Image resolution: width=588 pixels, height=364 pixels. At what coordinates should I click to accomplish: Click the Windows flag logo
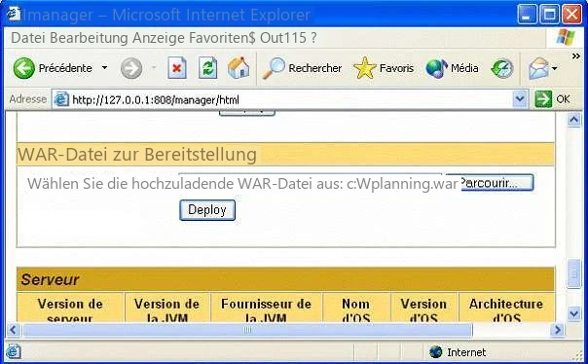click(x=566, y=38)
